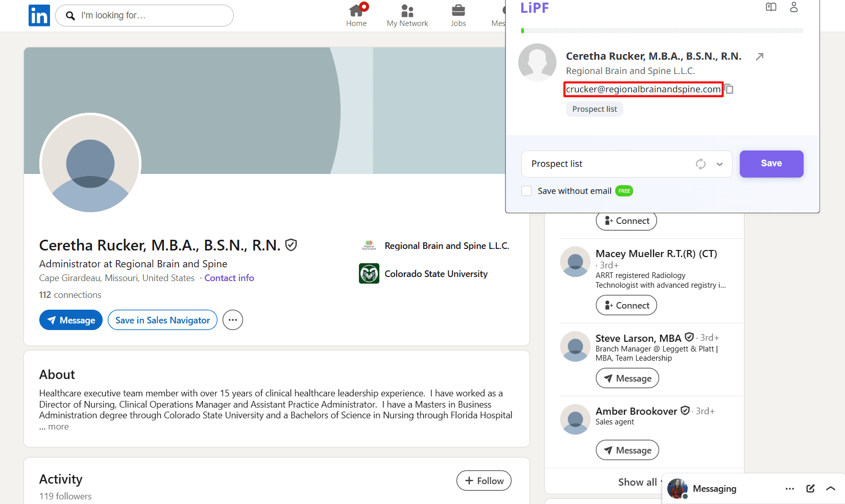Copy the email with the copy icon
The height and width of the screenshot is (504, 845).
pos(730,89)
